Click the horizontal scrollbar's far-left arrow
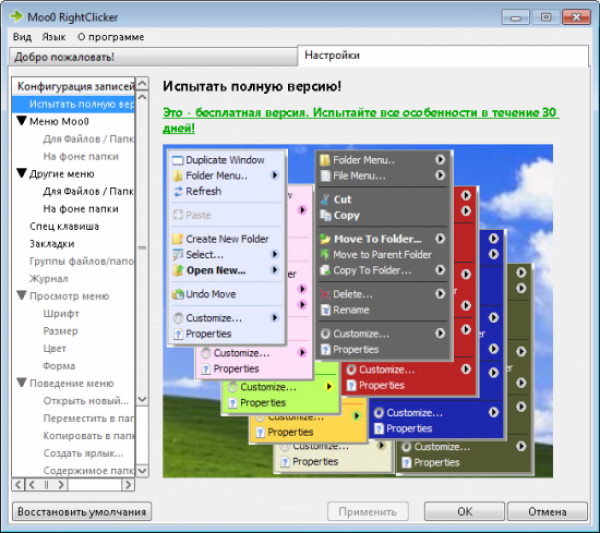The height and width of the screenshot is (533, 600). coord(18,485)
